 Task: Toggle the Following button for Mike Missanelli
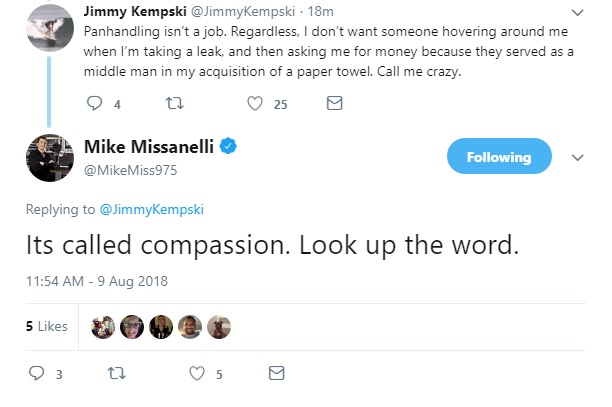[x=498, y=157]
